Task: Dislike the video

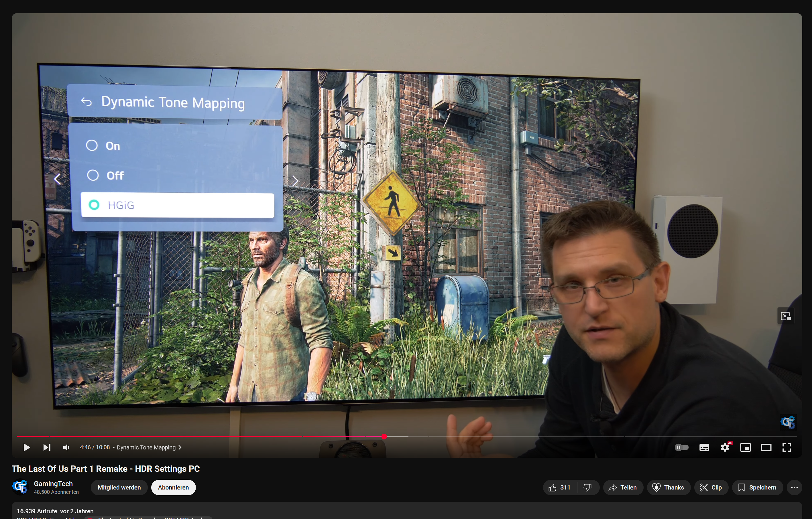Action: [587, 487]
